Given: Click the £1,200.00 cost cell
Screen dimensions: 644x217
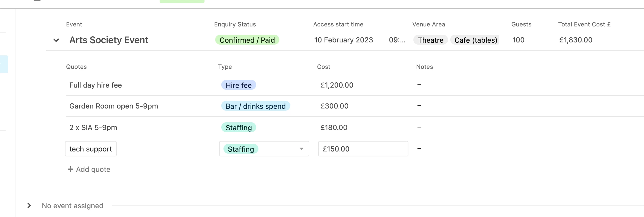Looking at the screenshot, I should (337, 85).
